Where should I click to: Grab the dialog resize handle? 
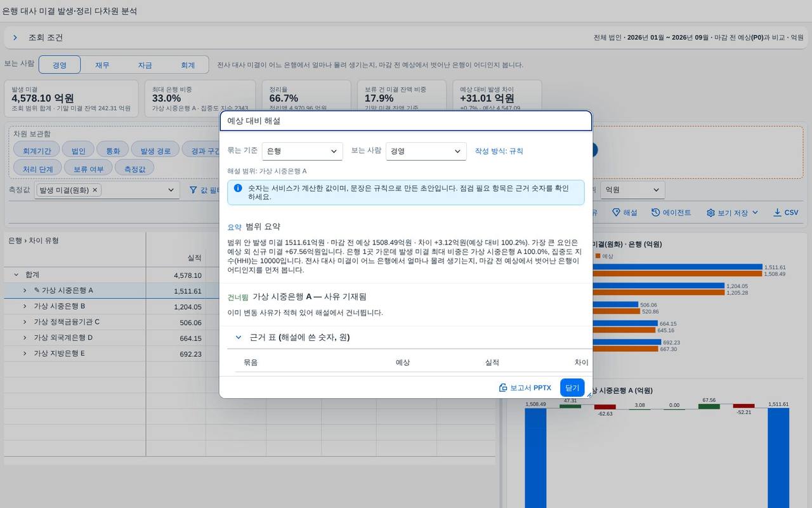click(x=589, y=395)
